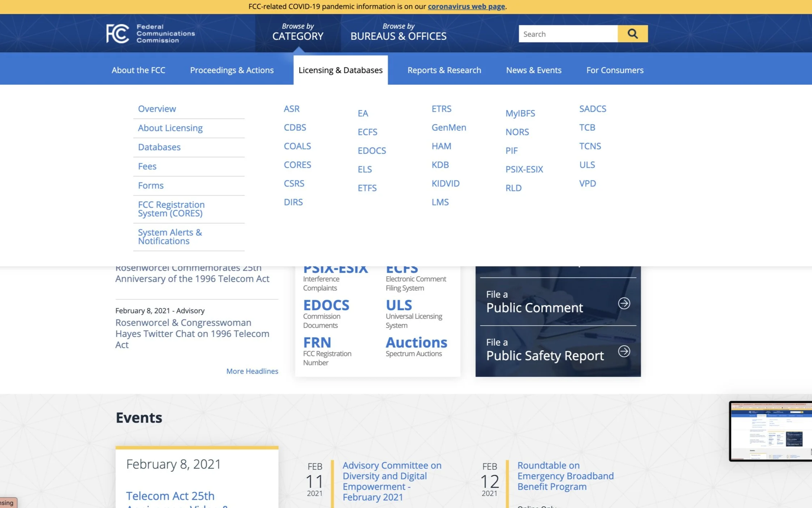Expand the Proceedings & Actions menu

(232, 70)
